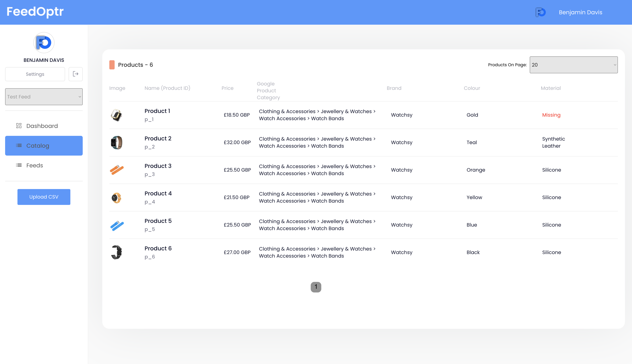632x364 pixels.
Task: Click the 'Product 1' name
Action: (x=157, y=111)
